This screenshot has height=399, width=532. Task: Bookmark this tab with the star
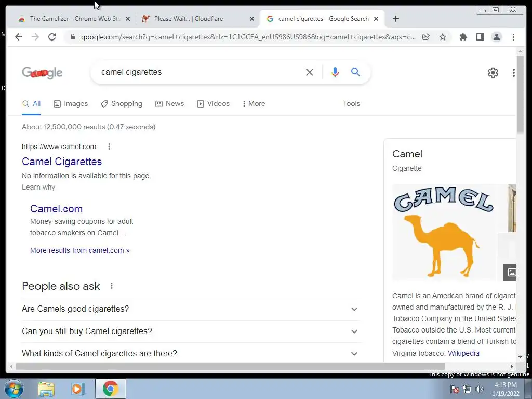[x=443, y=37]
